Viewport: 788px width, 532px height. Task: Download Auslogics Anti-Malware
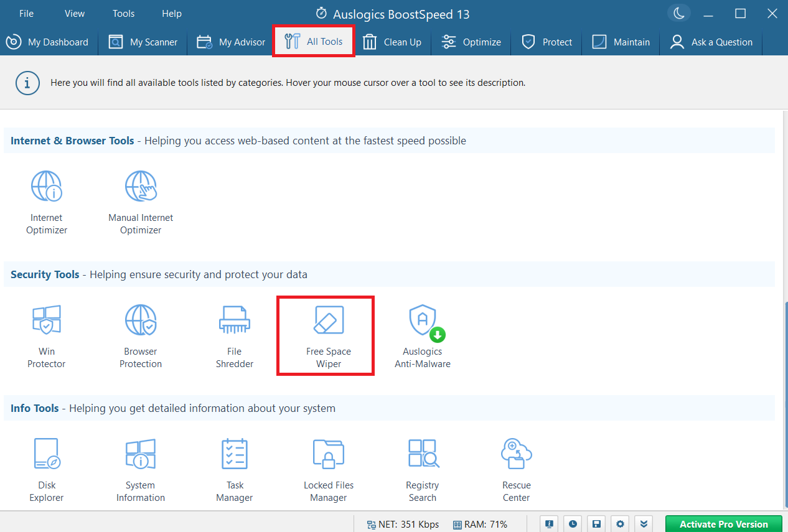(x=423, y=337)
